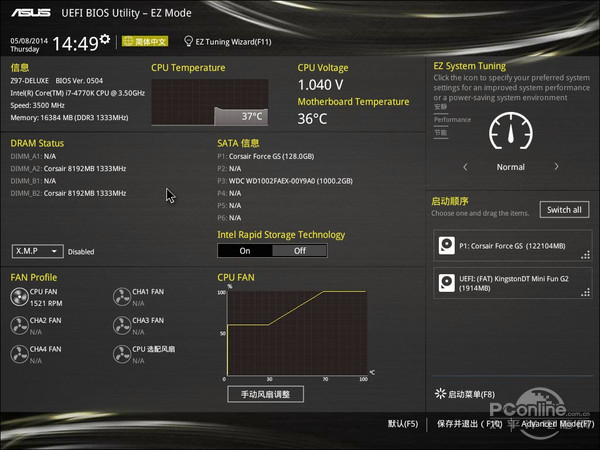Viewport: 600px width, 450px height.
Task: Switch tuning mode with right chevron
Action: pyautogui.click(x=556, y=167)
